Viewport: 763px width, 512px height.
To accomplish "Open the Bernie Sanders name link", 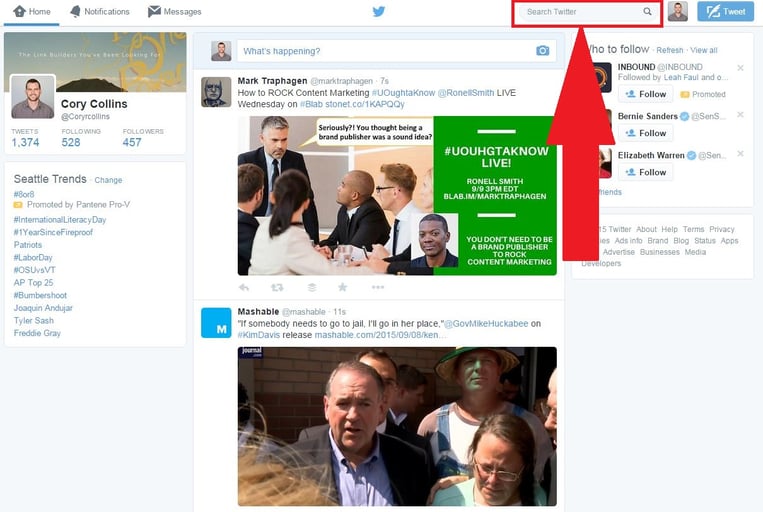I will [648, 116].
